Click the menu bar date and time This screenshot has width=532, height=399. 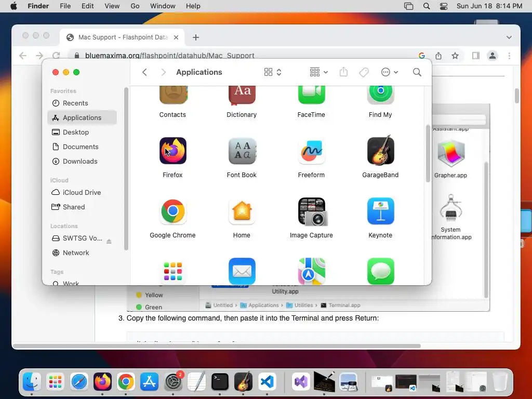tap(489, 6)
